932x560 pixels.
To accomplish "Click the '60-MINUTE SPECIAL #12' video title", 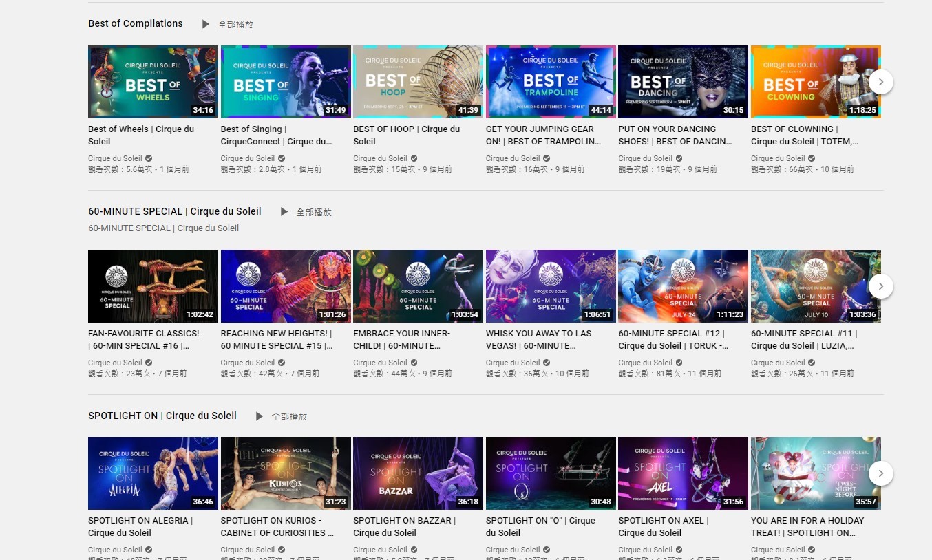I will coord(673,339).
